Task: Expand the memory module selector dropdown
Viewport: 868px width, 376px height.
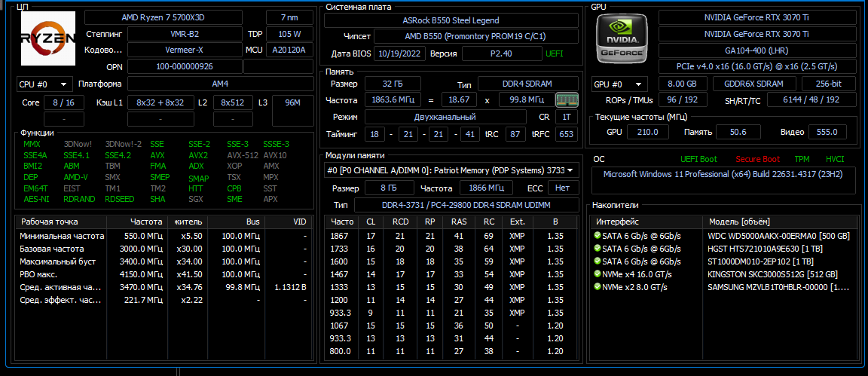Action: coord(452,170)
